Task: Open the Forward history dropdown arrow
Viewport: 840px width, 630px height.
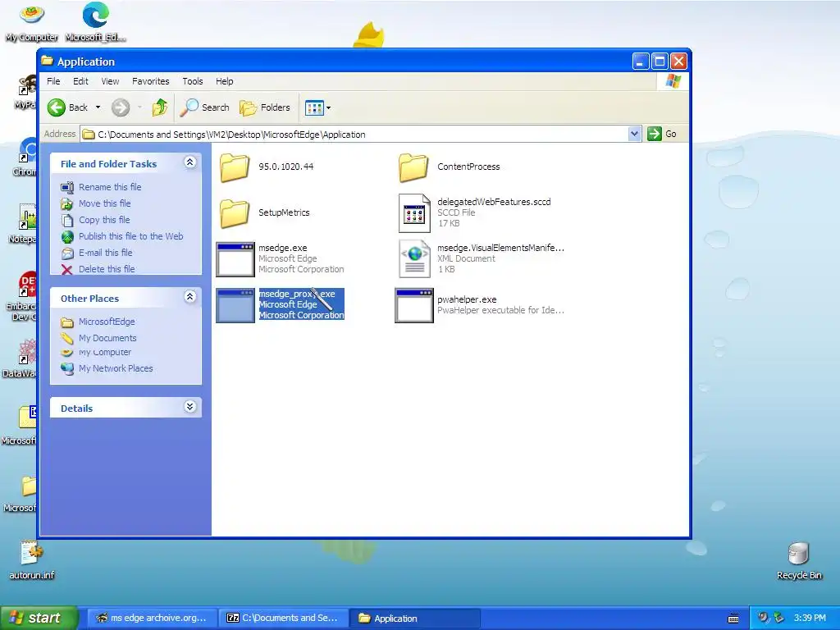Action: point(139,107)
